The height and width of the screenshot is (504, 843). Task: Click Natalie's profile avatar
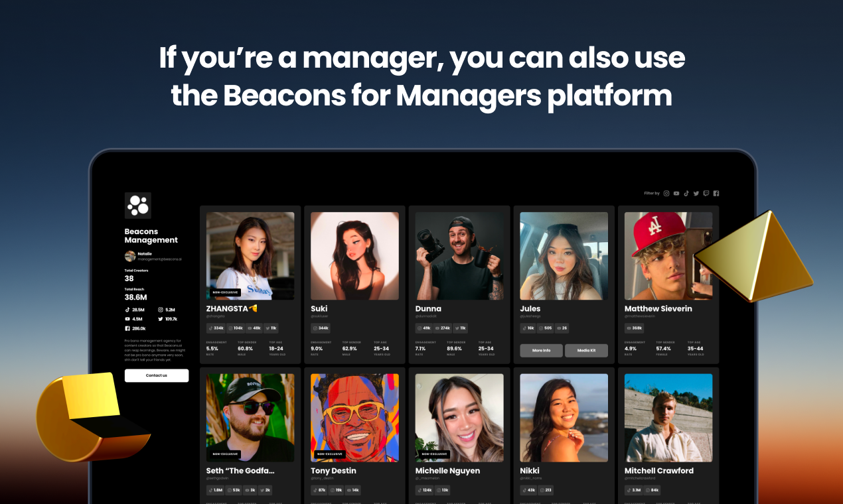click(x=130, y=256)
